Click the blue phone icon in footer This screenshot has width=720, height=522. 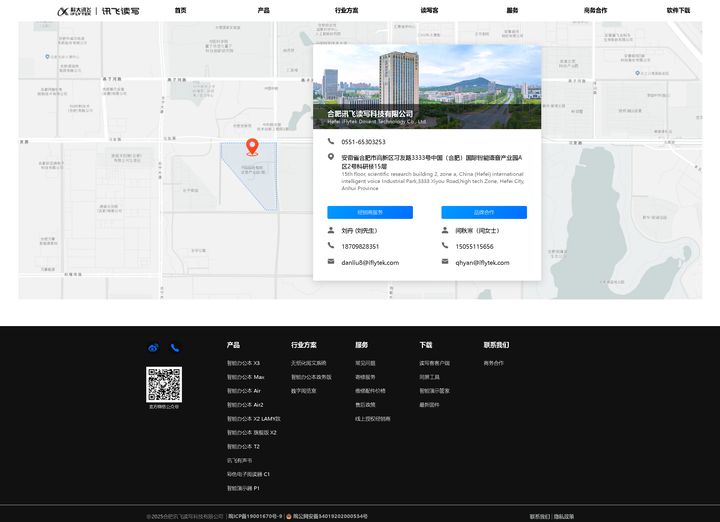tap(175, 348)
